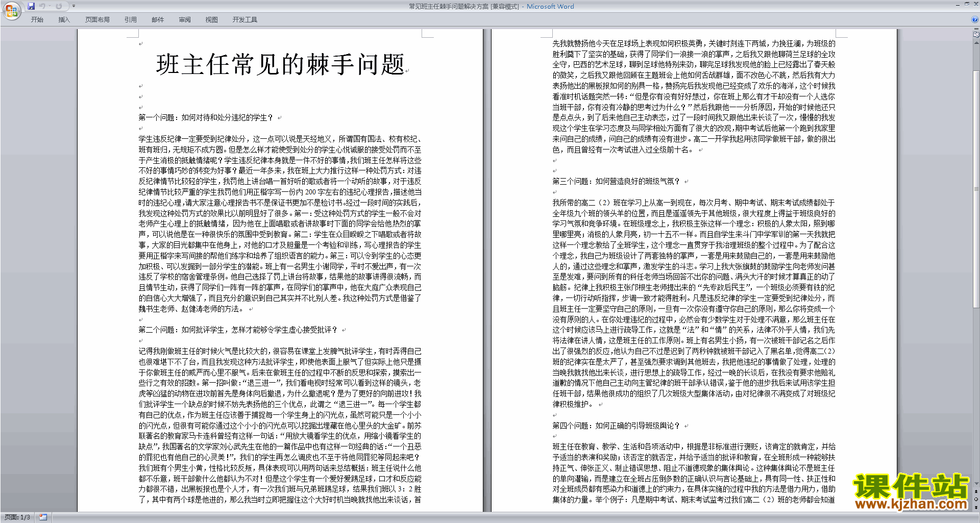Click heading 第四个问题：如何正确的引导班级舆论？
980x523 pixels.
tap(617, 426)
